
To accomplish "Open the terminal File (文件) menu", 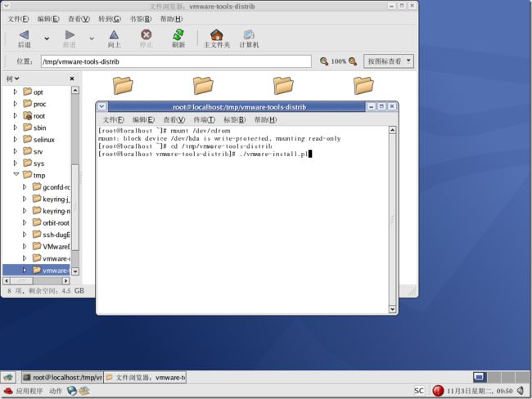I will (x=114, y=119).
